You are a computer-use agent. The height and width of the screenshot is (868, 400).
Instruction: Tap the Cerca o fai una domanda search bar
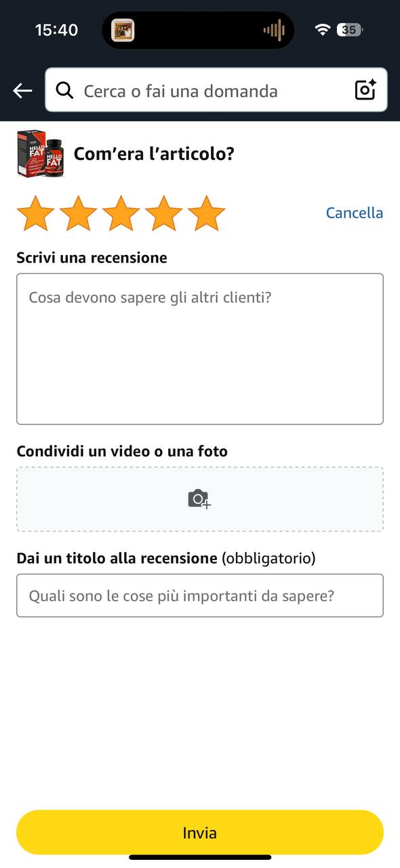click(216, 90)
